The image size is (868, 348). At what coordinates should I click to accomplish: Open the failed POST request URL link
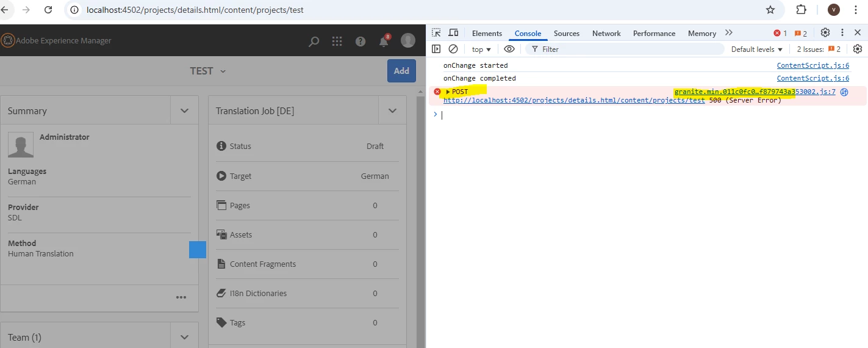coord(574,100)
